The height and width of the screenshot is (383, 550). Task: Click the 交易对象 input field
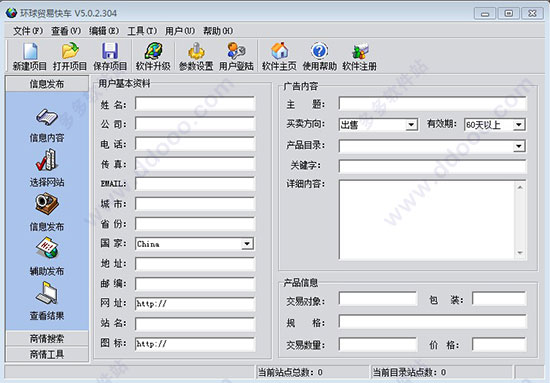click(x=378, y=298)
